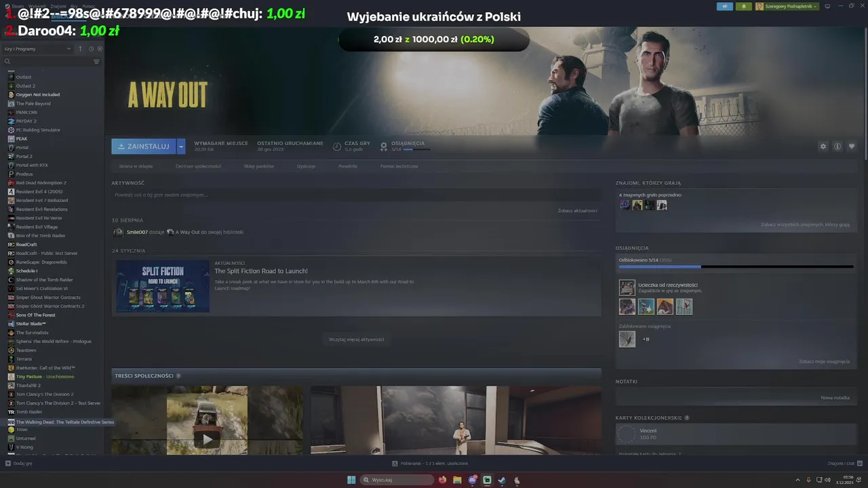Image resolution: width=868 pixels, height=488 pixels.
Task: Open the notifications bell icon
Action: pyautogui.click(x=743, y=6)
